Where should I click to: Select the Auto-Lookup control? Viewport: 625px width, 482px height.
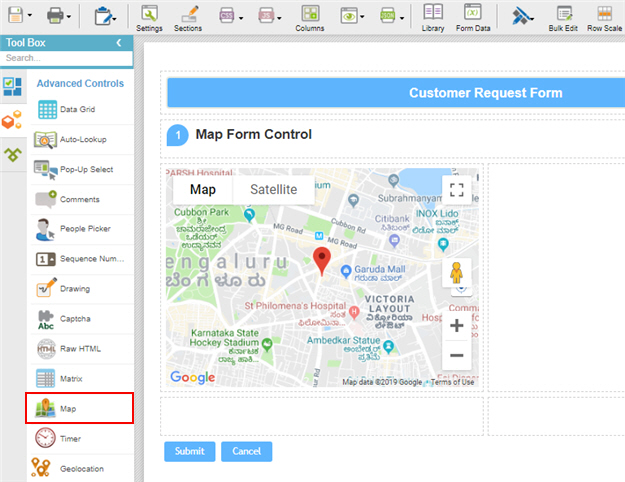82,140
